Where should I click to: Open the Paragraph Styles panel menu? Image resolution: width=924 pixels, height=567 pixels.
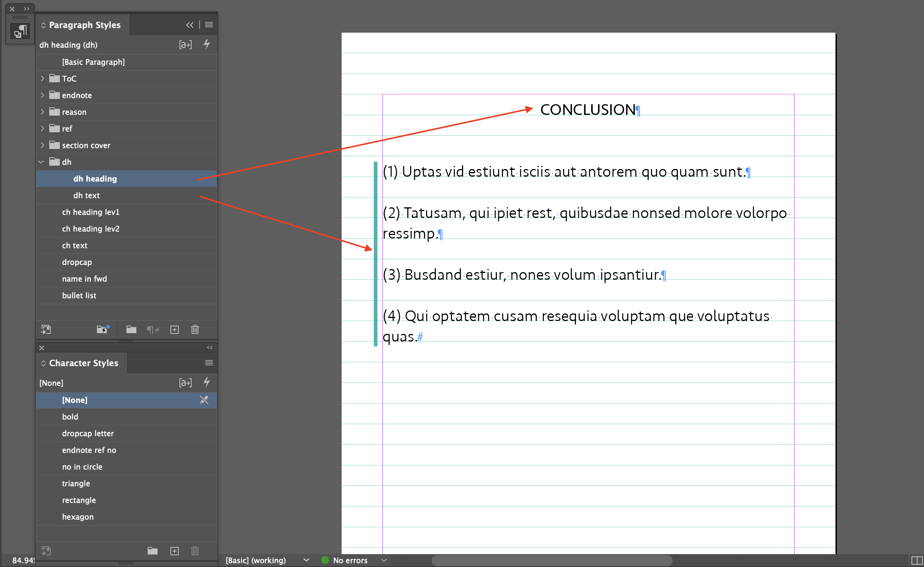coord(209,25)
